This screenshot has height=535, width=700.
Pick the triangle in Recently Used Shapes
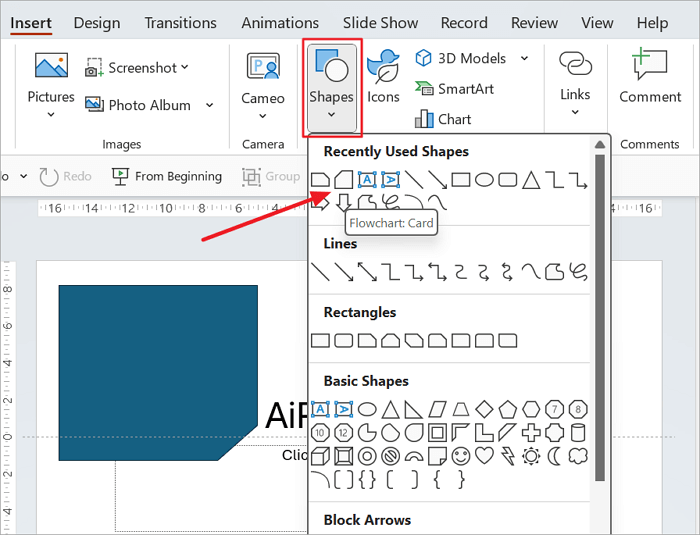531,180
